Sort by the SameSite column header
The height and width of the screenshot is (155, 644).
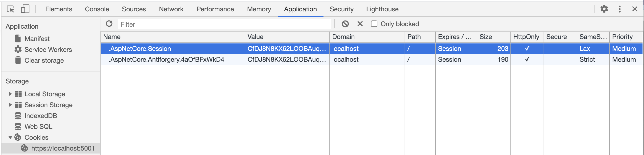pos(593,37)
